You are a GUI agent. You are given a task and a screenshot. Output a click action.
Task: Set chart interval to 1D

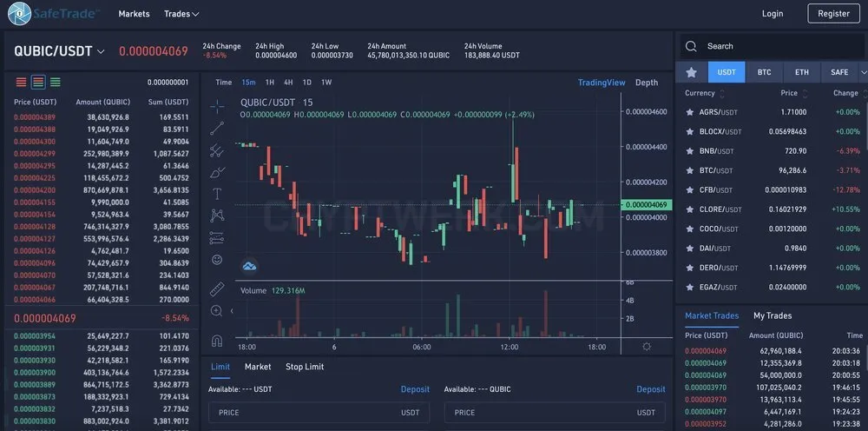coord(306,82)
